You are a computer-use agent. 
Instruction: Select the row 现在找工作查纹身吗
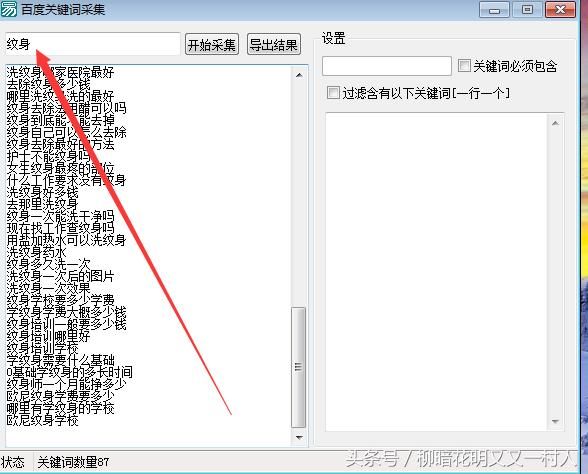60,228
